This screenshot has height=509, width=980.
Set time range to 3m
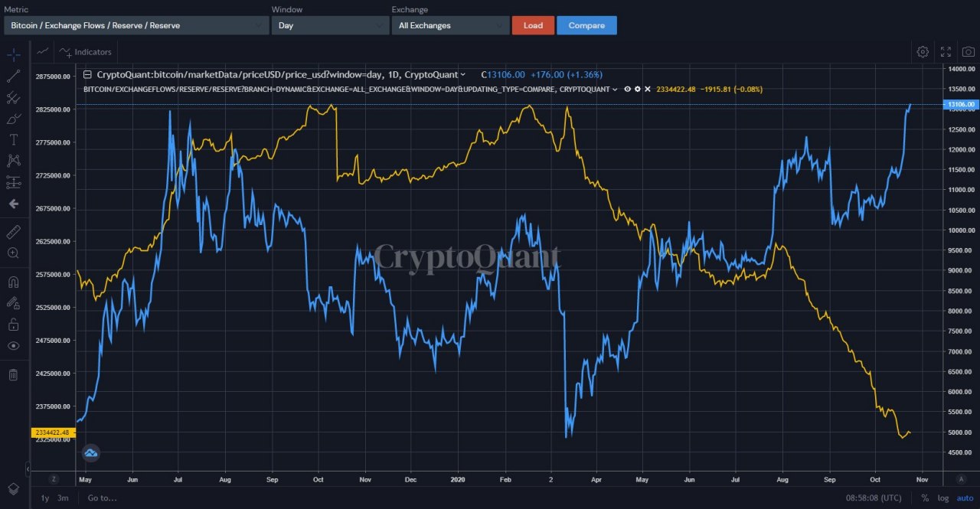coord(63,498)
